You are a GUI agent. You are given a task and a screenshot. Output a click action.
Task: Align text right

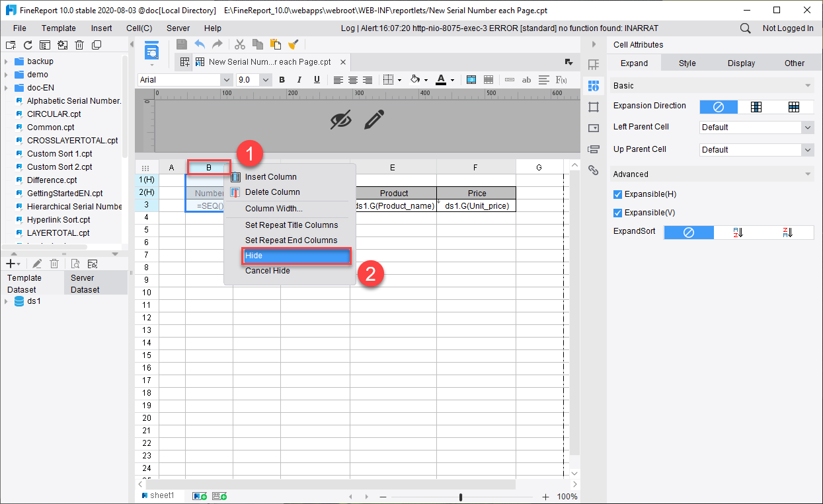368,80
